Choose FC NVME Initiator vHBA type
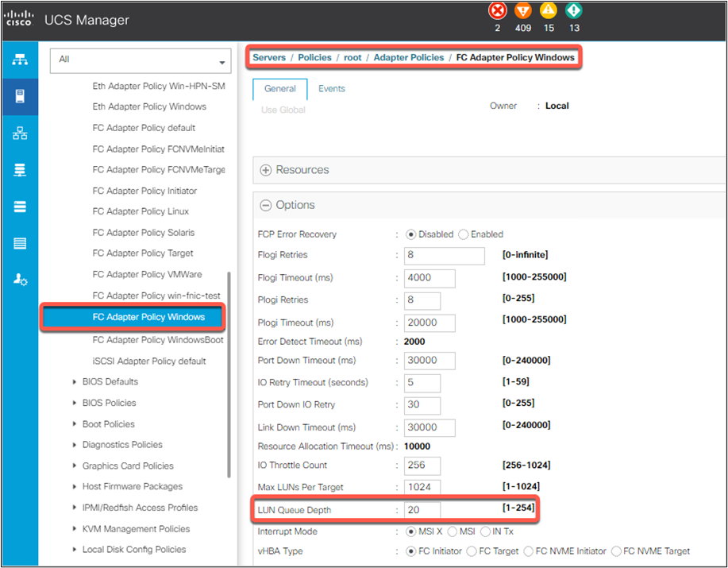The width and height of the screenshot is (728, 568). (529, 551)
